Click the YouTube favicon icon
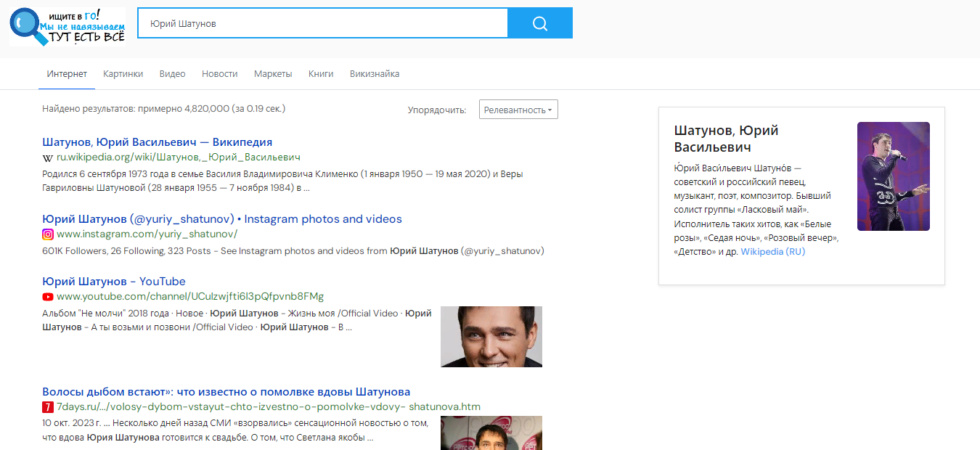The height and width of the screenshot is (450, 980). pos(48,297)
